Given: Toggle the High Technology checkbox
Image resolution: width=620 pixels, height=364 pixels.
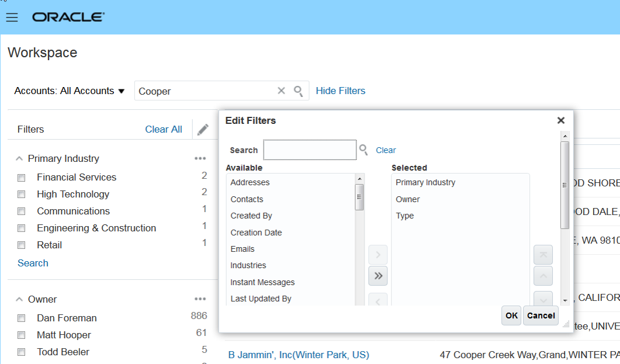Looking at the screenshot, I should coord(22,195).
